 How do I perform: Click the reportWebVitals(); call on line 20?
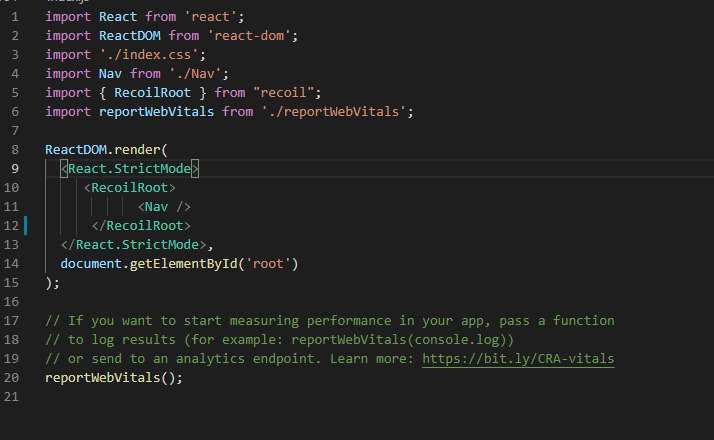click(x=114, y=378)
